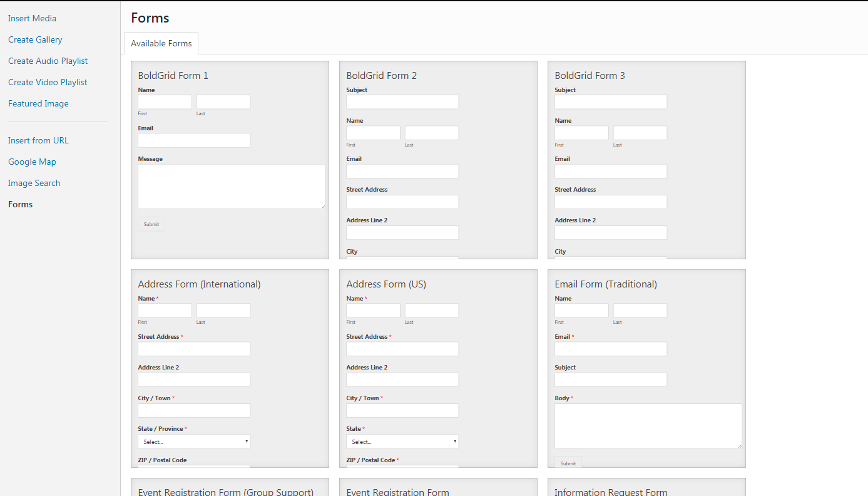The image size is (868, 496).
Task: Click Submit button in BoldGrid Form 1
Action: coord(151,224)
